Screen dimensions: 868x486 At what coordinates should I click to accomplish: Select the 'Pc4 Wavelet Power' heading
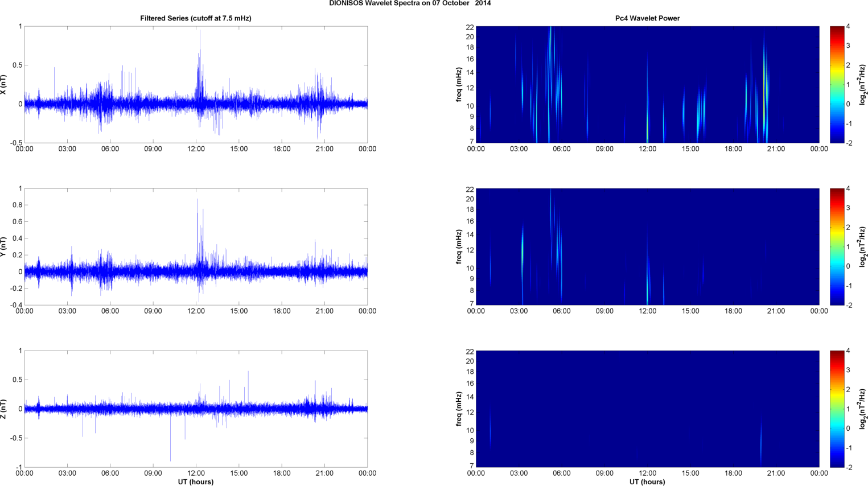coord(647,18)
